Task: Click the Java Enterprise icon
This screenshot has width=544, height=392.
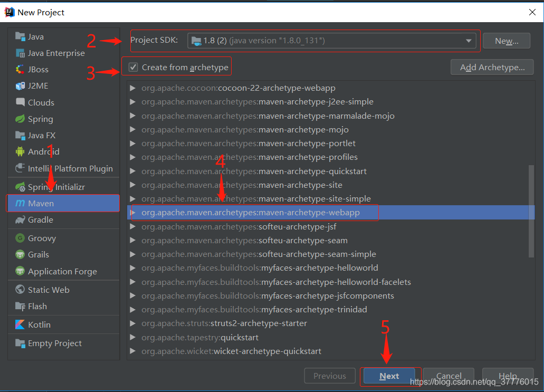Action: [20, 53]
